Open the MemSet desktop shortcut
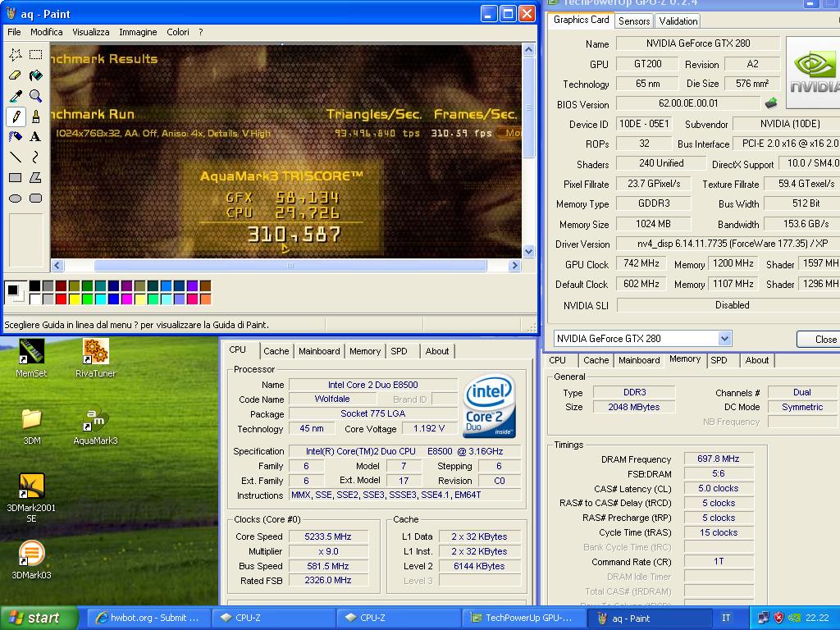Viewport: 840px width, 630px height. coord(31,358)
